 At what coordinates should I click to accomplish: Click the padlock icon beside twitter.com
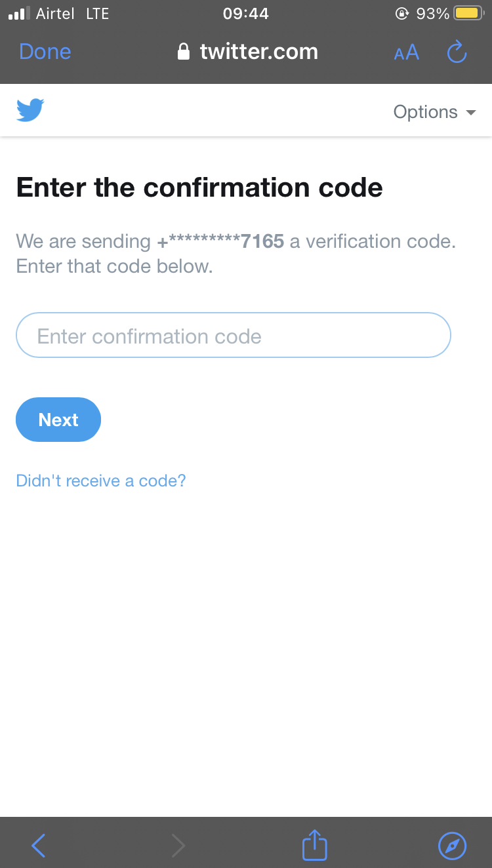pos(184,52)
